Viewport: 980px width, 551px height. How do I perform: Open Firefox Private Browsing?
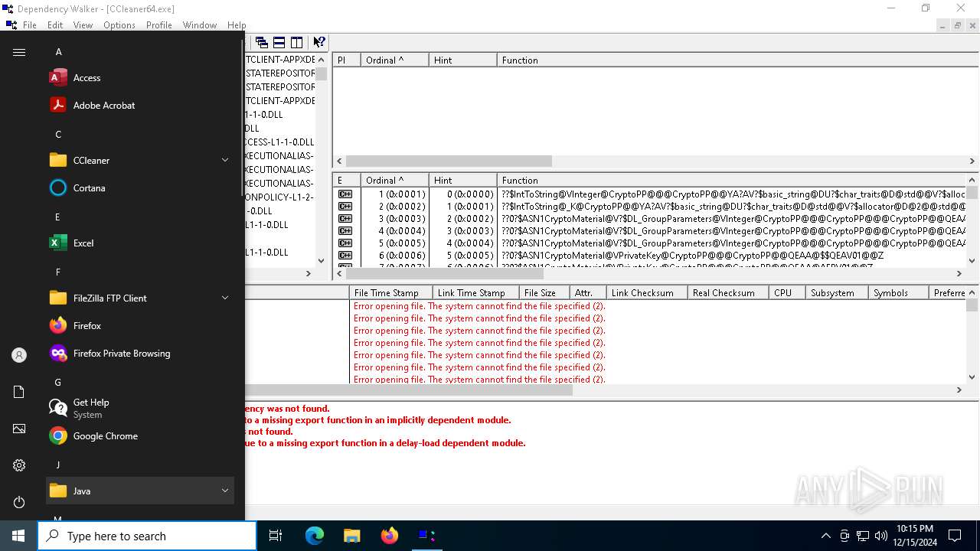140,353
